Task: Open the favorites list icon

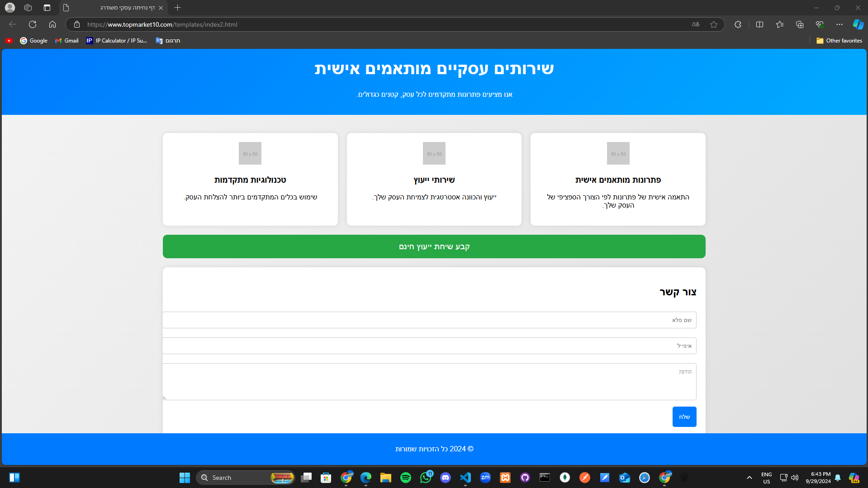Action: [780, 24]
